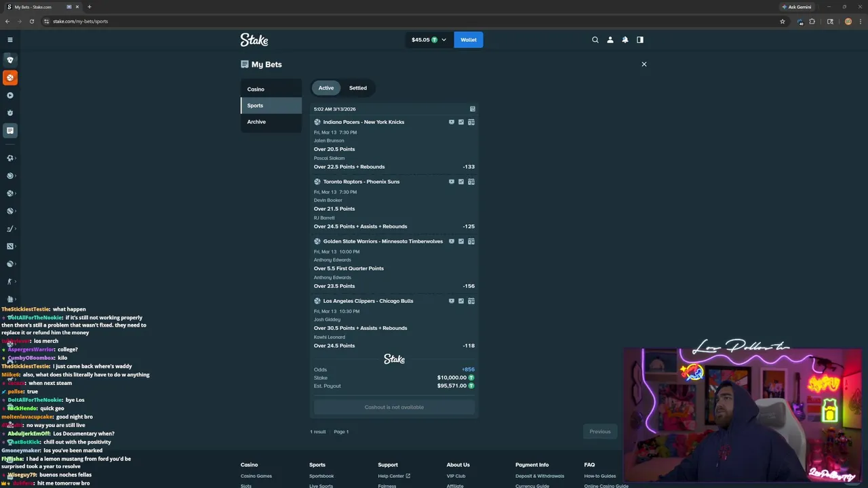Select Casino in My Bets menu
This screenshot has height=488, width=868.
(271, 89)
